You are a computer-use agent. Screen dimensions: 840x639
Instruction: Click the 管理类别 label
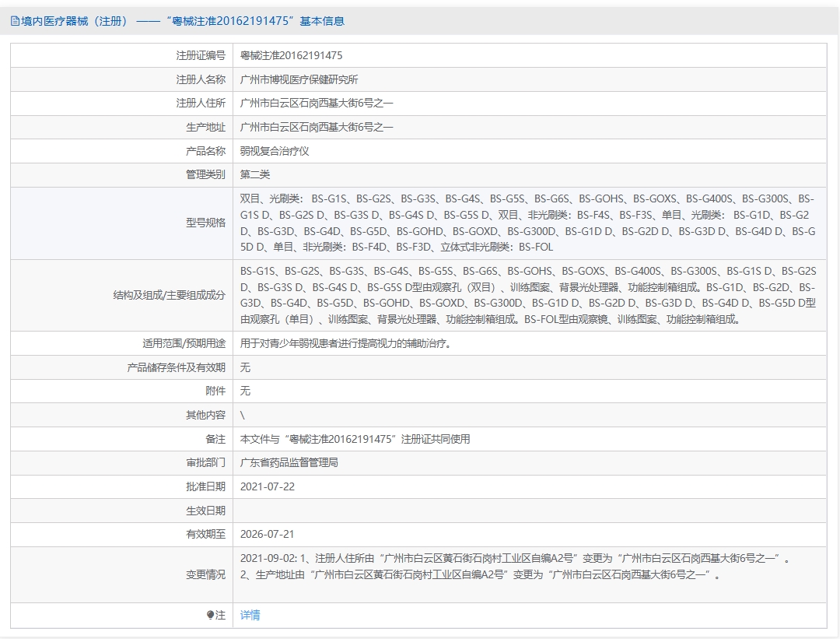205,175
